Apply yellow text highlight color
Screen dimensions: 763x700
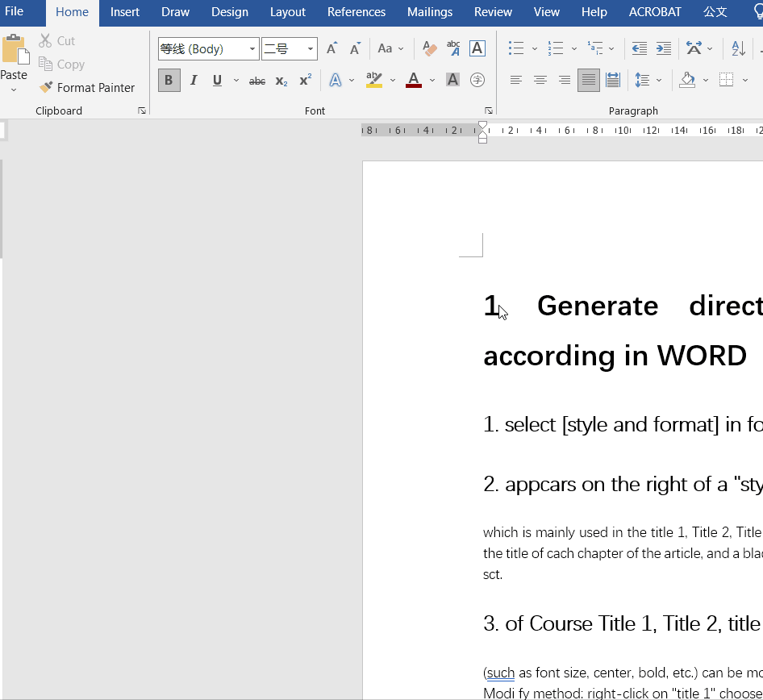coord(373,81)
